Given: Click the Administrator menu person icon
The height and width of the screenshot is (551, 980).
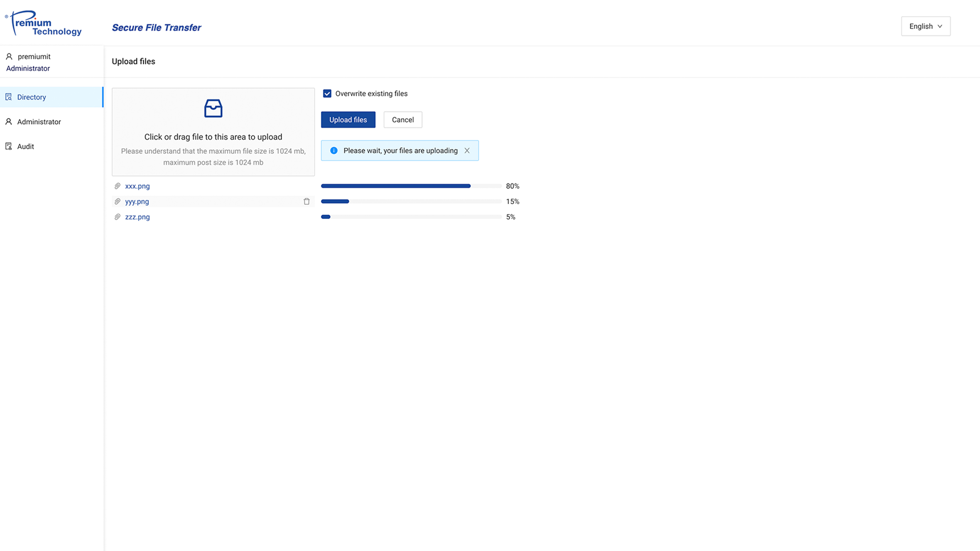Looking at the screenshot, I should (9, 121).
